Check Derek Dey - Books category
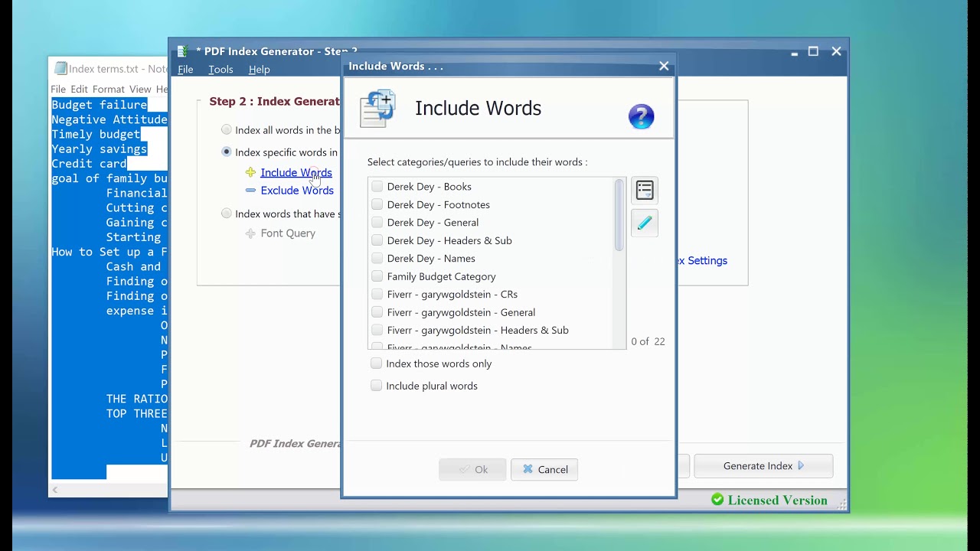 (x=377, y=186)
